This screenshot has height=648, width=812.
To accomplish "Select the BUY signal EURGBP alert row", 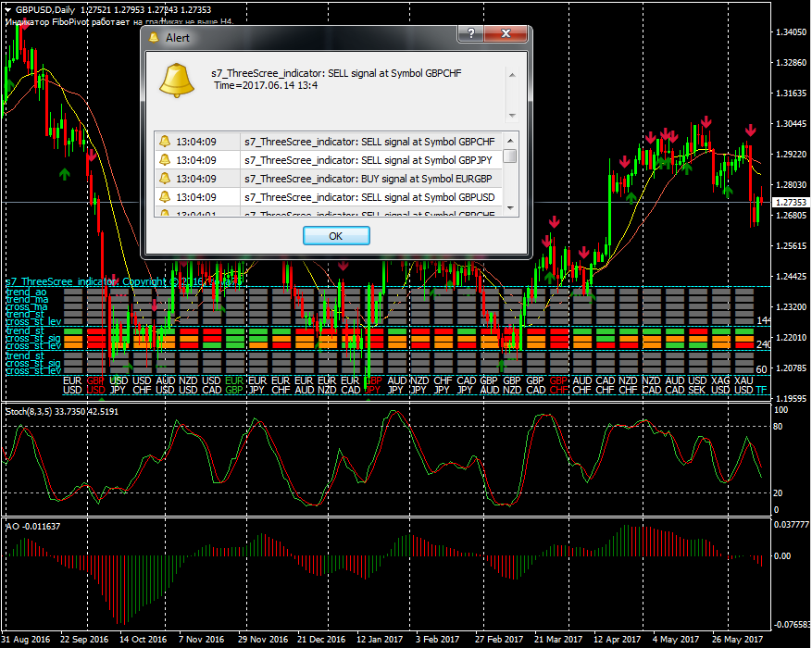I will 329,179.
